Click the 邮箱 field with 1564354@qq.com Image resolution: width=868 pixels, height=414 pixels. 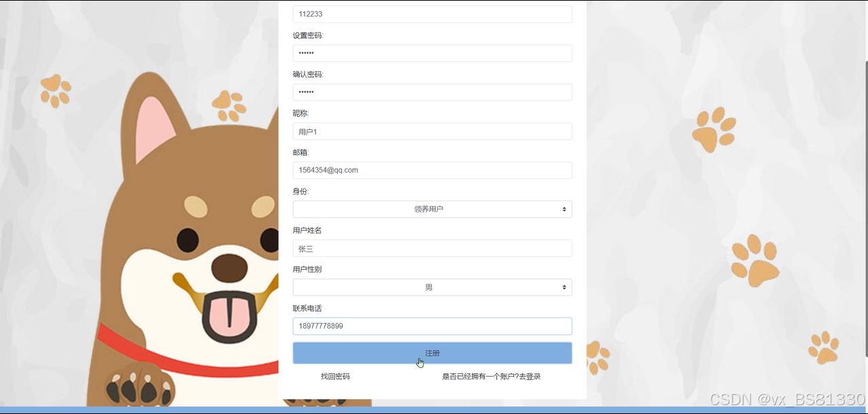(x=432, y=170)
